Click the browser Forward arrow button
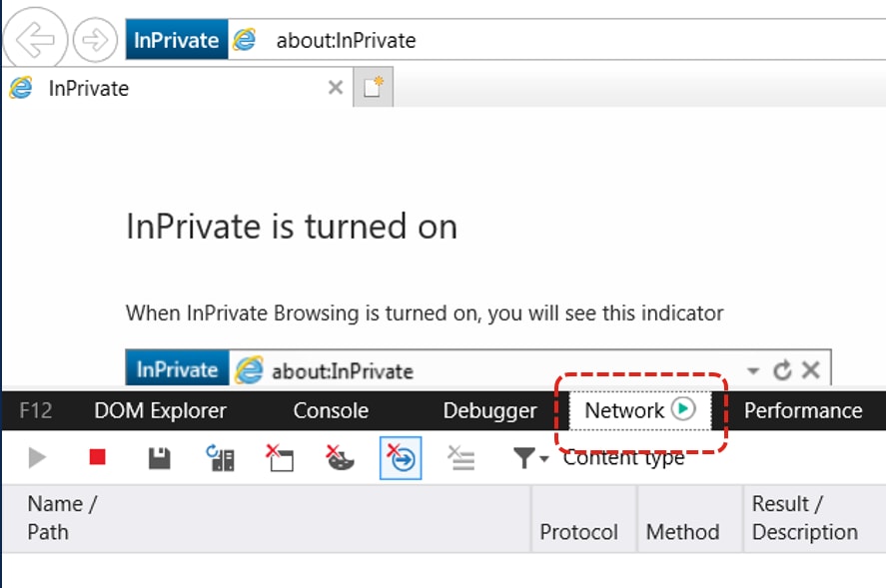 click(95, 40)
